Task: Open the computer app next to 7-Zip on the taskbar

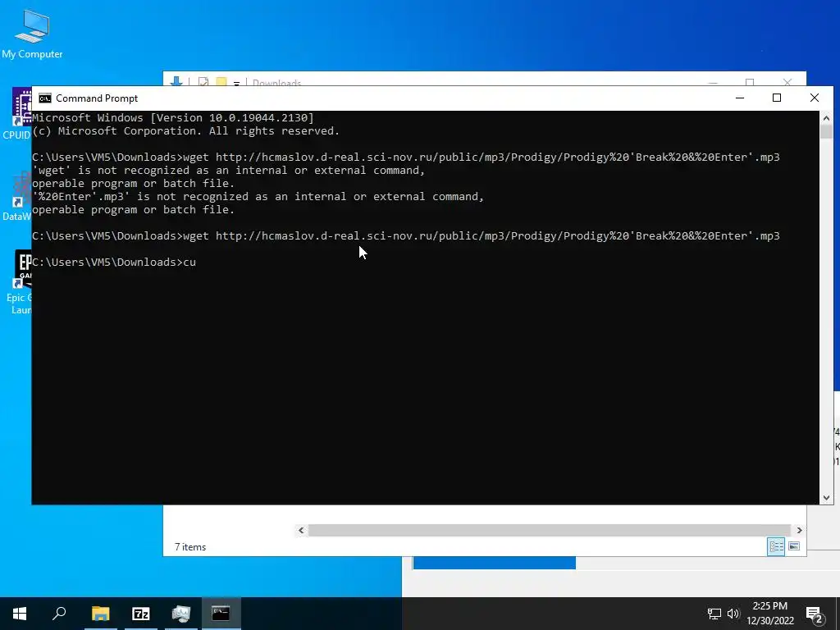Action: click(x=181, y=614)
